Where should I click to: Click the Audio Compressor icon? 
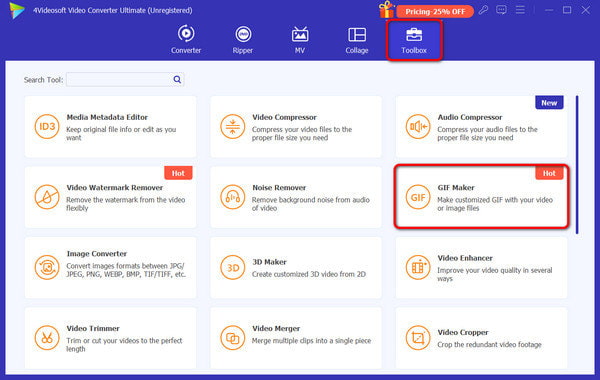tap(418, 126)
